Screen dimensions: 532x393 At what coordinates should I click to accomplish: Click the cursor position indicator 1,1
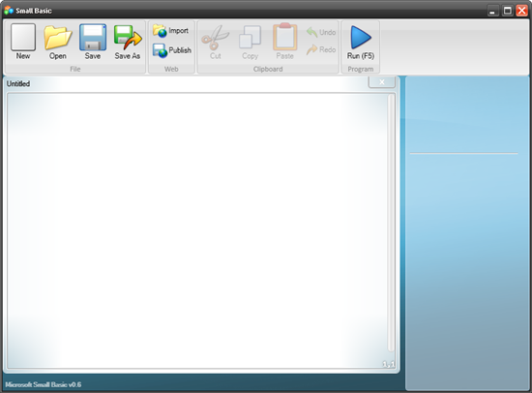tap(389, 364)
